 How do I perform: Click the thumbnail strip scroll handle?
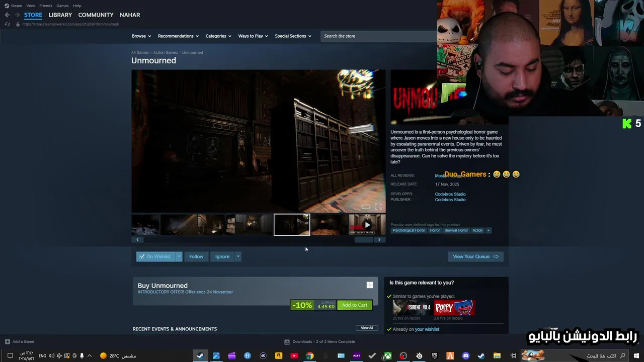tap(364, 240)
